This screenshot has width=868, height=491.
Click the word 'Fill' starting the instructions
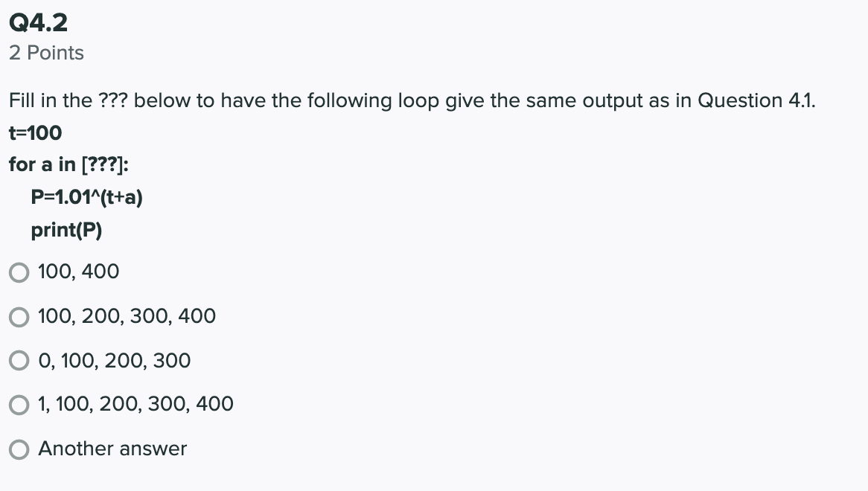click(x=22, y=100)
